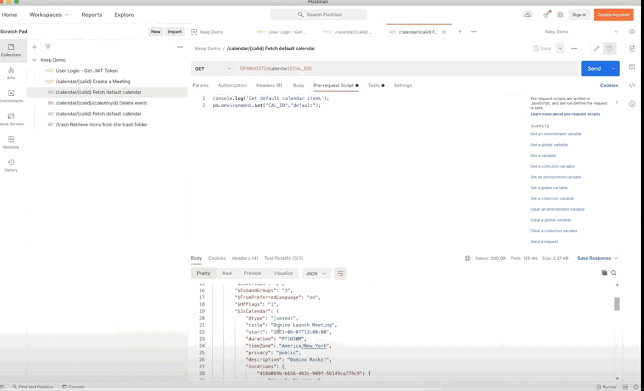The width and height of the screenshot is (644, 391).
Task: Click the filter icon in the collections sidebar
Action: (x=48, y=47)
